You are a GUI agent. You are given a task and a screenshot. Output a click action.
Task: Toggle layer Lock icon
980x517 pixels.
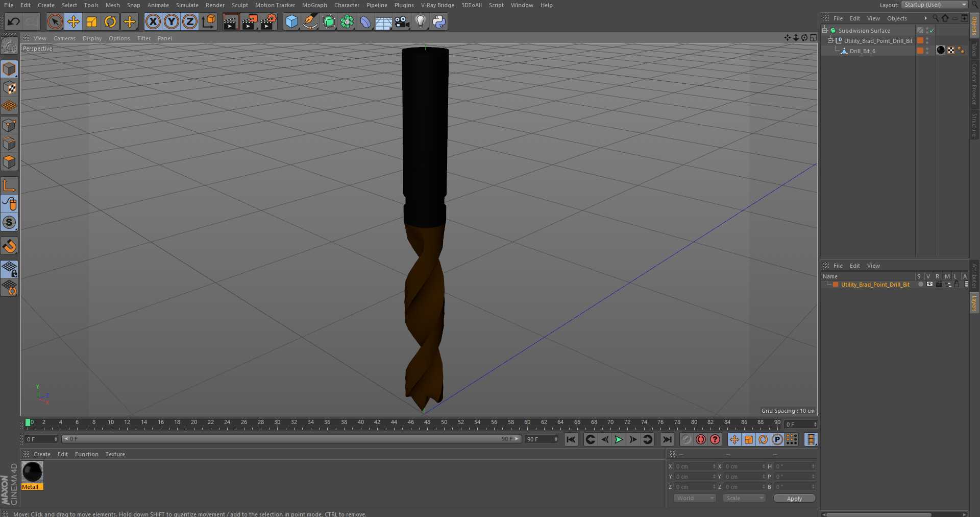point(957,285)
